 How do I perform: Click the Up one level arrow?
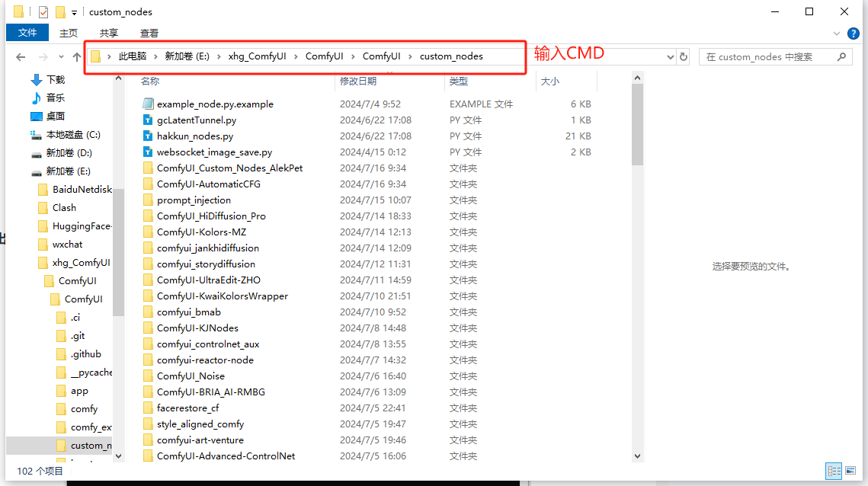(x=77, y=57)
